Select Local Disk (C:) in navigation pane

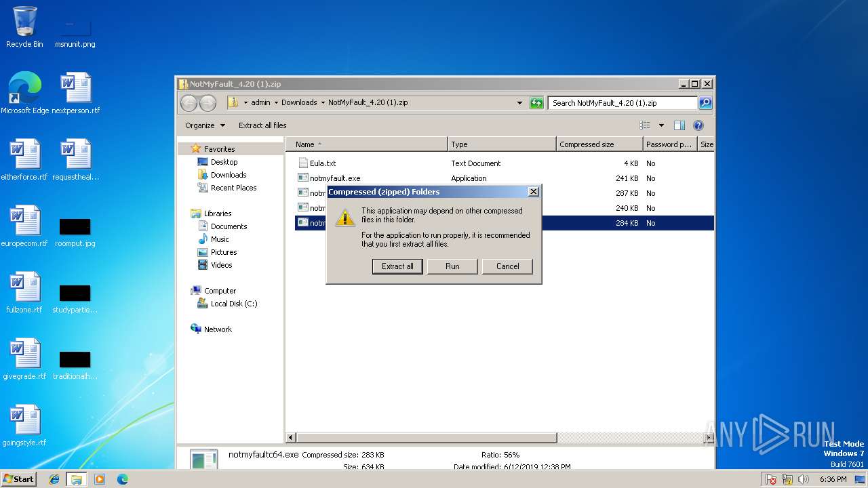point(233,304)
